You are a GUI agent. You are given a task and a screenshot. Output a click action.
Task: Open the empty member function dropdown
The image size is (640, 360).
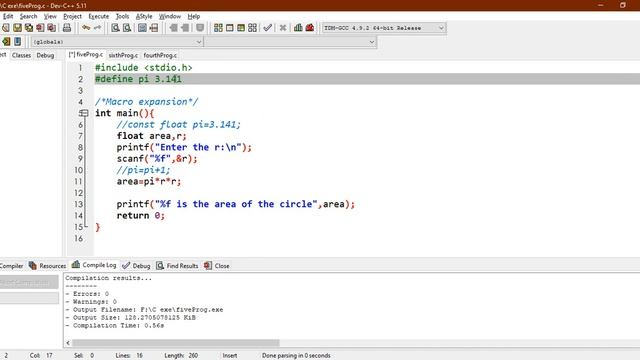(x=290, y=42)
